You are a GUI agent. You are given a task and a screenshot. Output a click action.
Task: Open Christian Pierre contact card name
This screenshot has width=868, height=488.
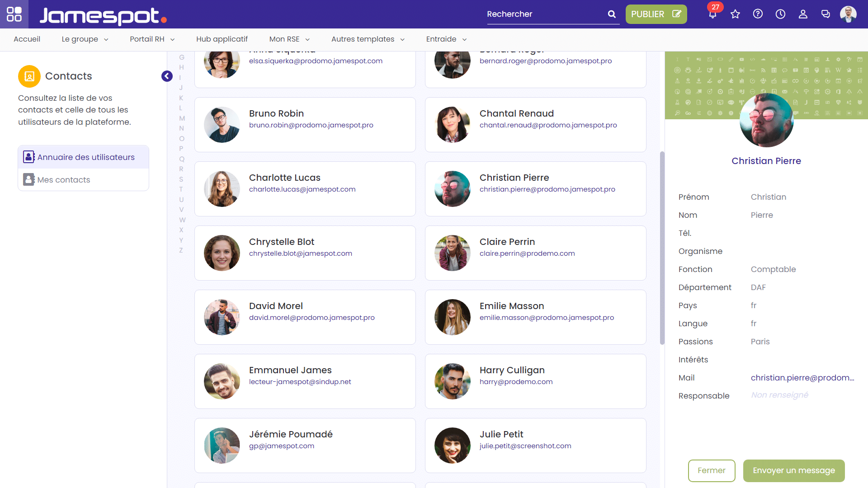pos(514,178)
